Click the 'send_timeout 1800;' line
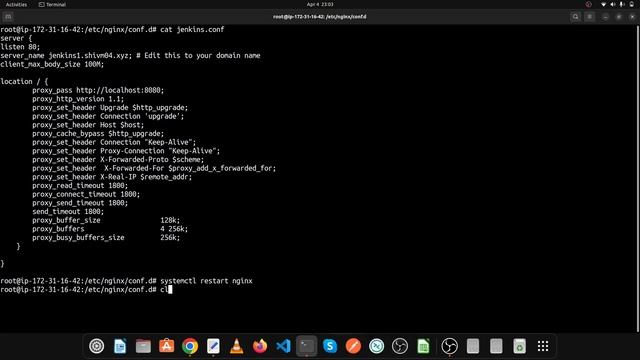 [x=68, y=211]
